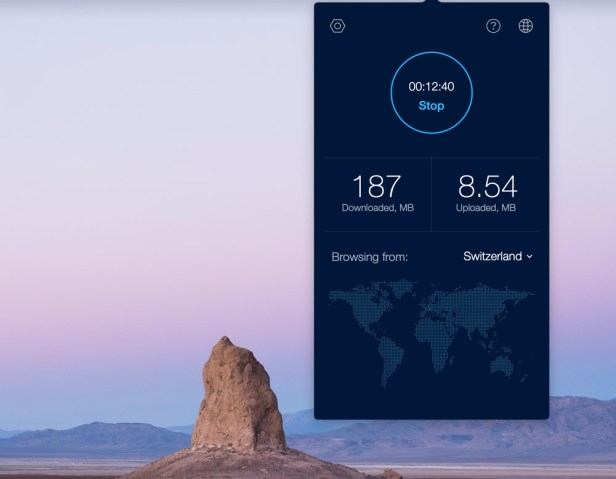Open the Switzerland country dropdown
This screenshot has height=479, width=616.
pyautogui.click(x=498, y=256)
